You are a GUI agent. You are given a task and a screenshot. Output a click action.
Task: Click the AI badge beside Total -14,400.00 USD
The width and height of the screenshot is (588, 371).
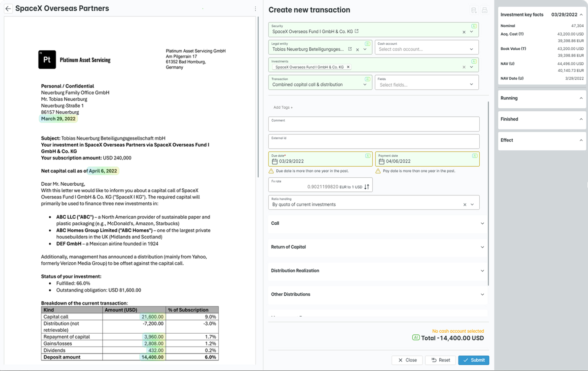point(416,337)
